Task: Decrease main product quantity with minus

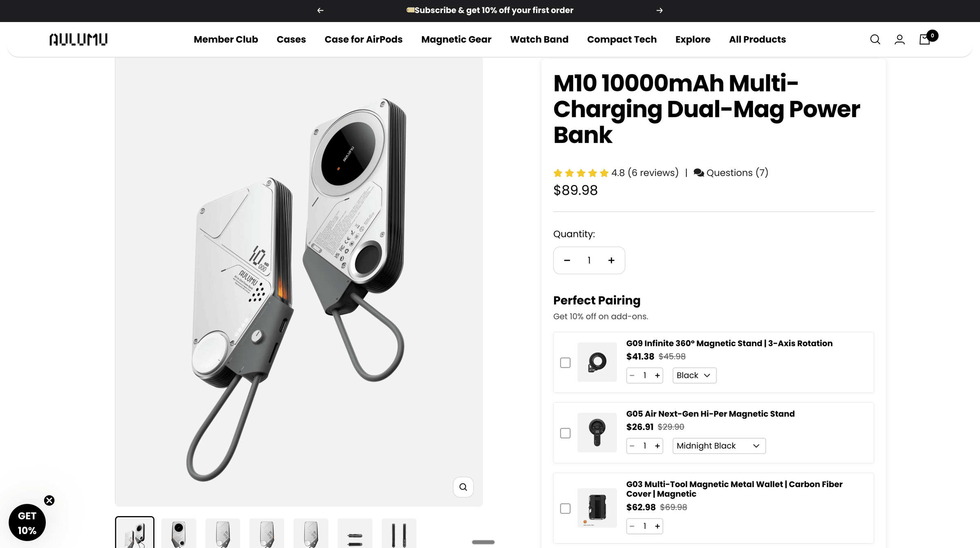Action: (x=567, y=260)
